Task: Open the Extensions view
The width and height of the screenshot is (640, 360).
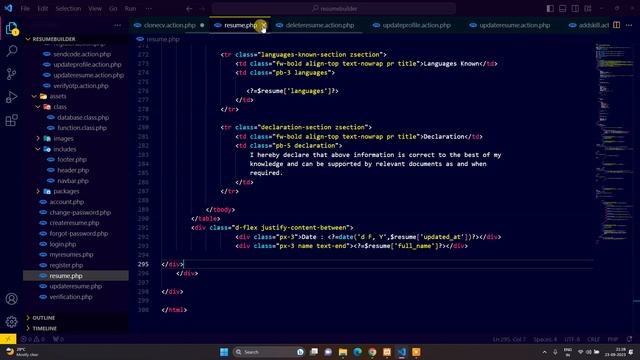Action: pyautogui.click(x=11, y=120)
